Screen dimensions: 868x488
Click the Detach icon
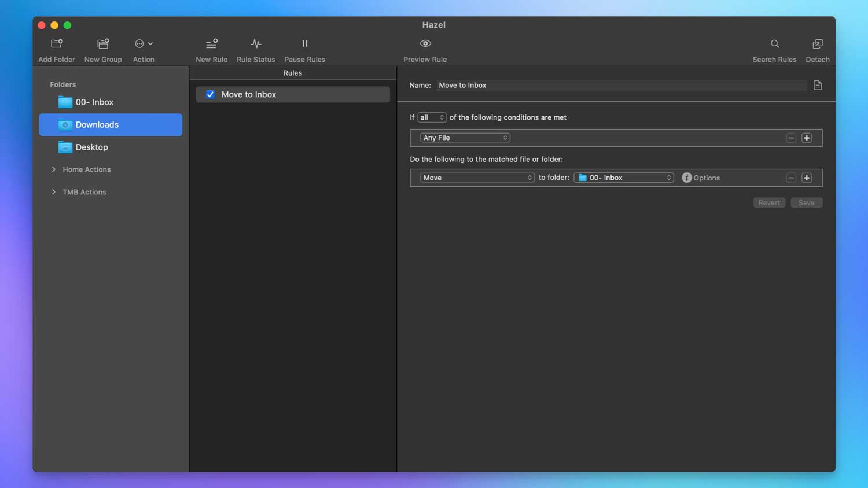(x=818, y=44)
